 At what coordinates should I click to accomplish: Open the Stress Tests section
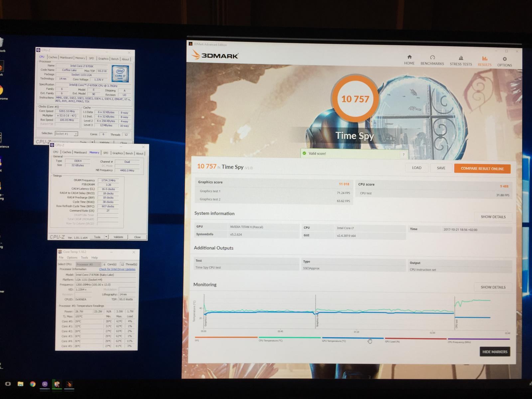(x=461, y=61)
